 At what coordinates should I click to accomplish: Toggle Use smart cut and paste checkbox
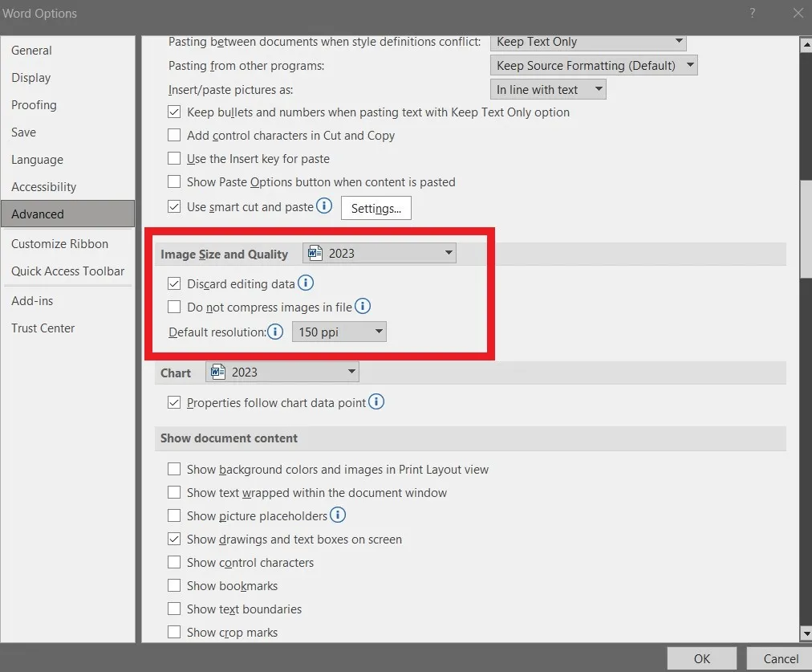[x=174, y=206]
